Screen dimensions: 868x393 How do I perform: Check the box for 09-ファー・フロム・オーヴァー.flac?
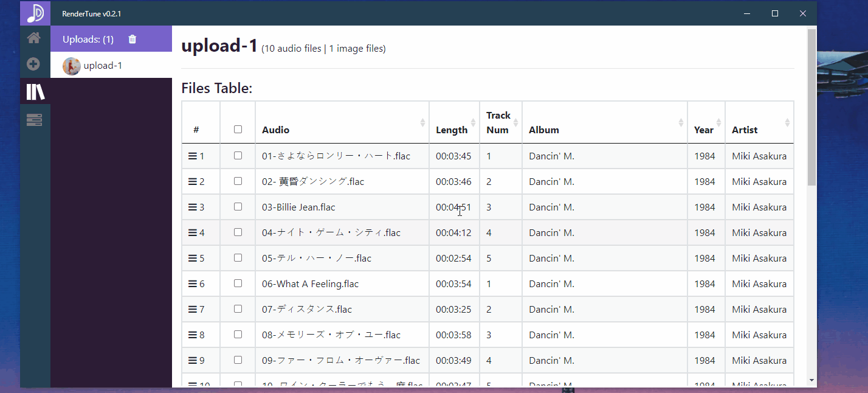pyautogui.click(x=238, y=360)
